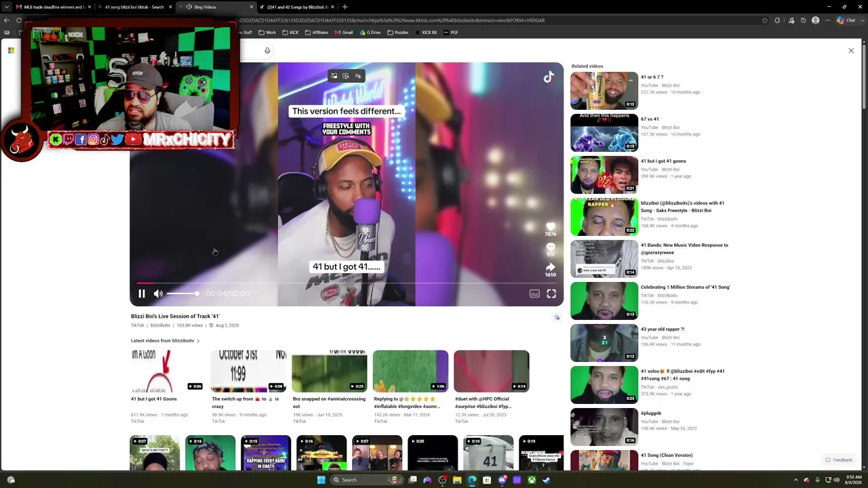Open the KICK bookmarks folder
This screenshot has height=488, width=868.
pos(290,33)
